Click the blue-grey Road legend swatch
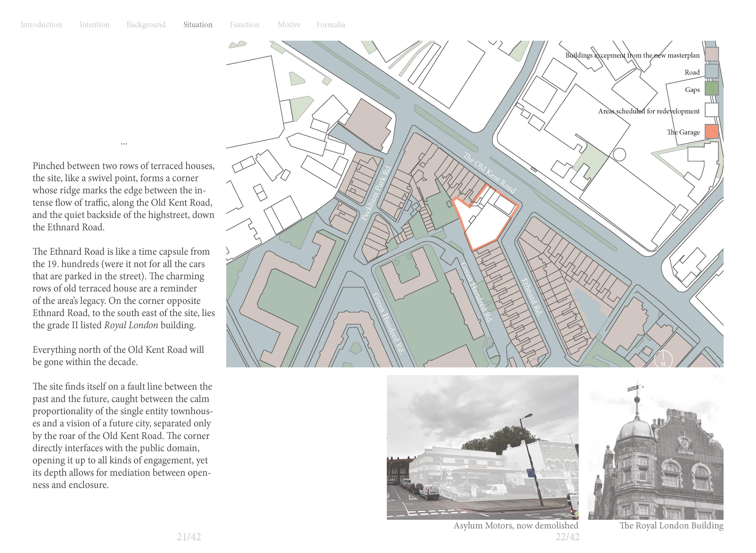 pyautogui.click(x=712, y=71)
